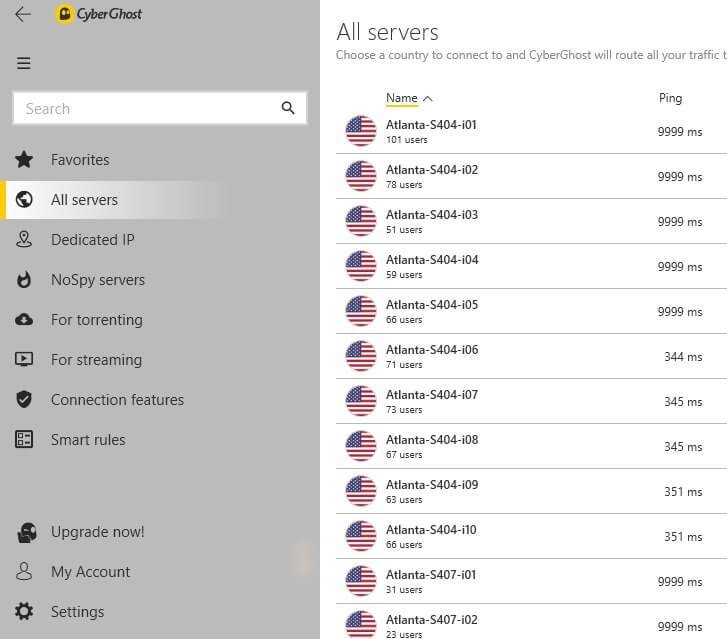Click 9999 ms ping of Atlanta-S404-i01
The height and width of the screenshot is (639, 727).
[680, 132]
